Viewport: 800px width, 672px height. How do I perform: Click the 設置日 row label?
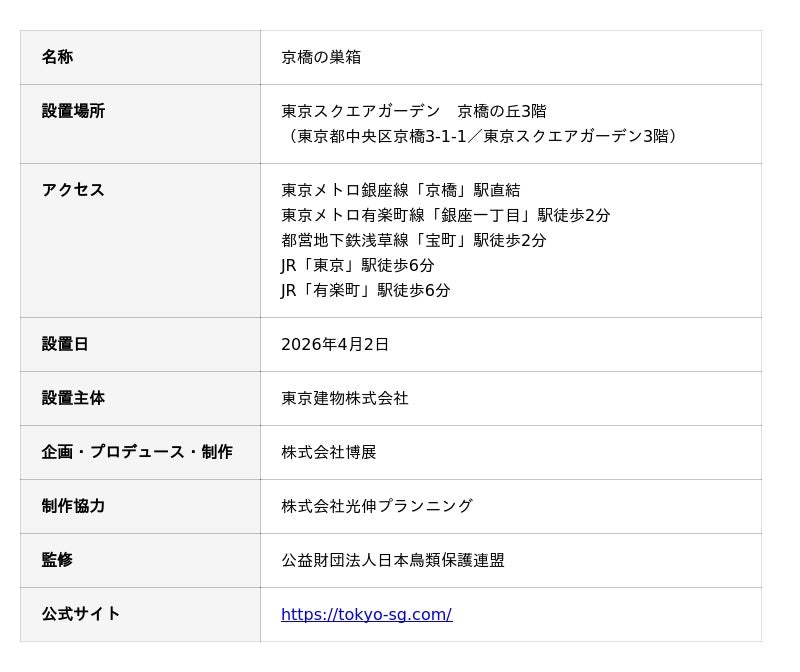coord(65,344)
